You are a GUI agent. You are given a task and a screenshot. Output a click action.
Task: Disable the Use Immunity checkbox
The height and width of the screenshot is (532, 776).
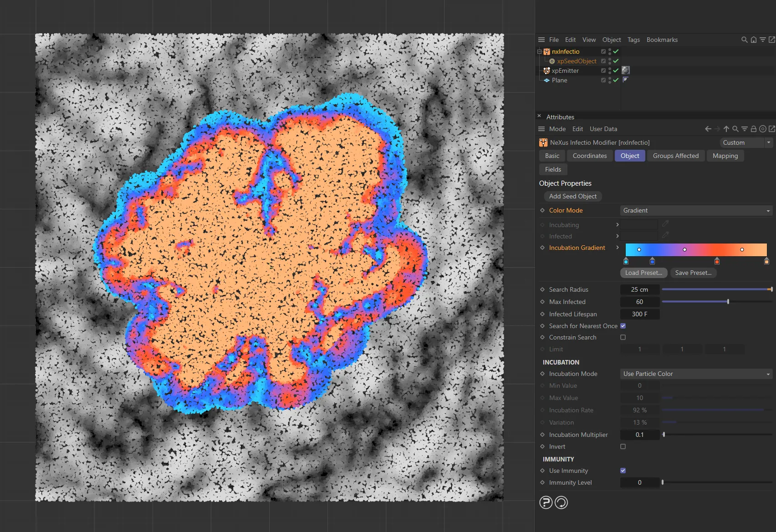pos(623,471)
